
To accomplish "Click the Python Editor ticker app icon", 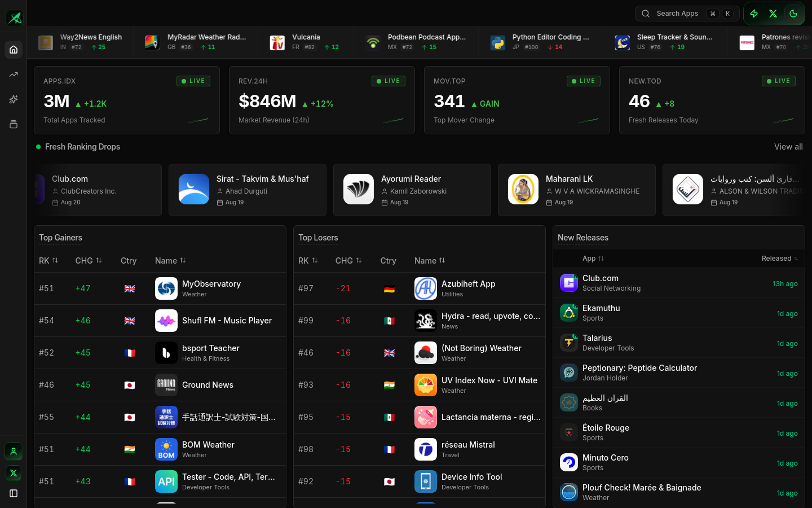I will (x=497, y=42).
